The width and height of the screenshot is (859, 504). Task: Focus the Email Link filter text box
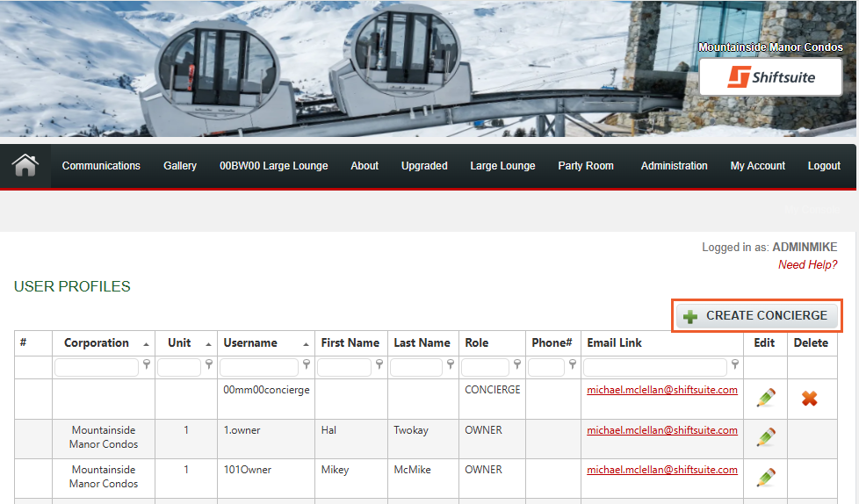[655, 367]
